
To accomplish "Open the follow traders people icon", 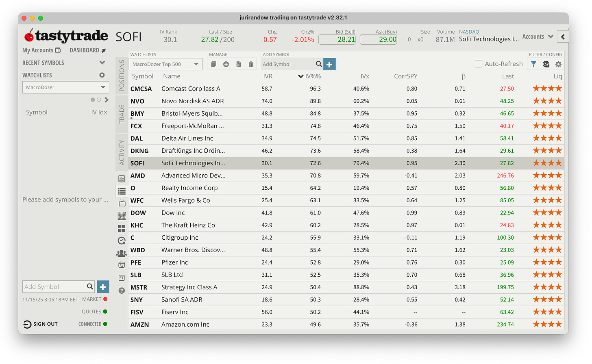I will pos(122,253).
